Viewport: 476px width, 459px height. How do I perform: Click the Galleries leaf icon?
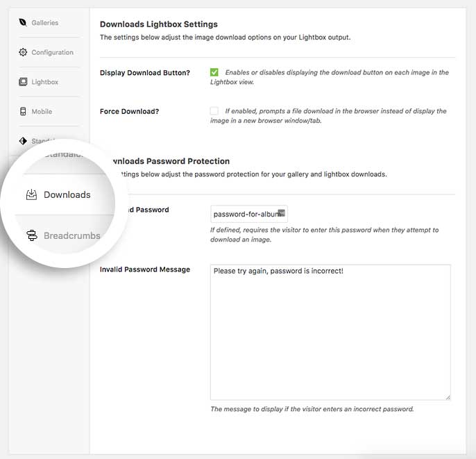point(23,22)
